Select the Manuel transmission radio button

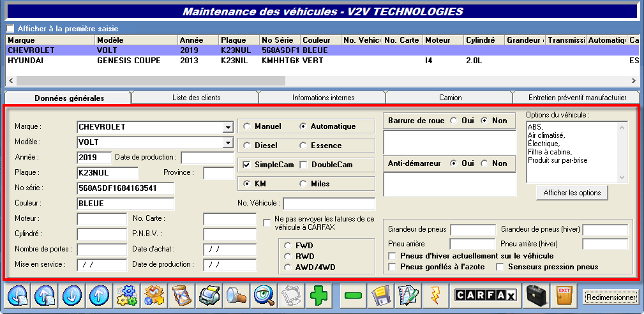pos(247,126)
